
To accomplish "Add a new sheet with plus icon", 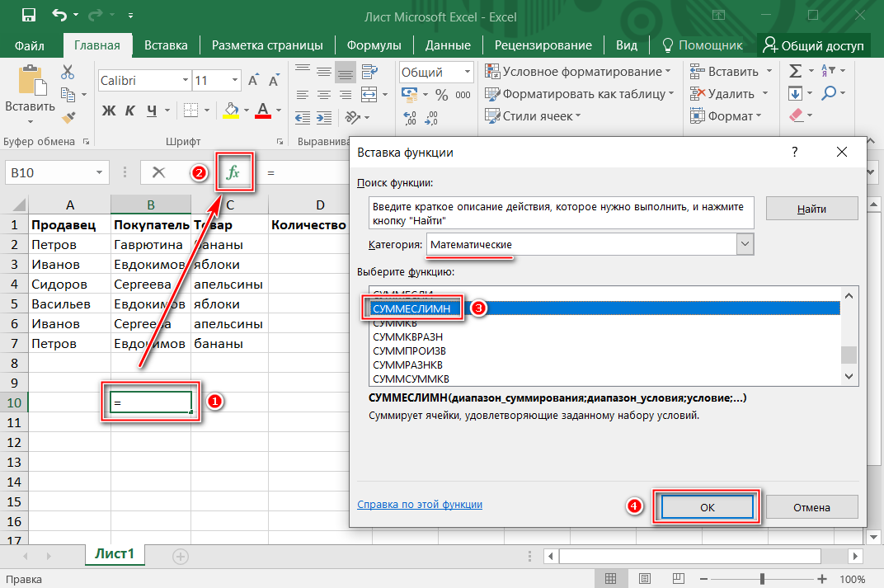I will coord(181,557).
